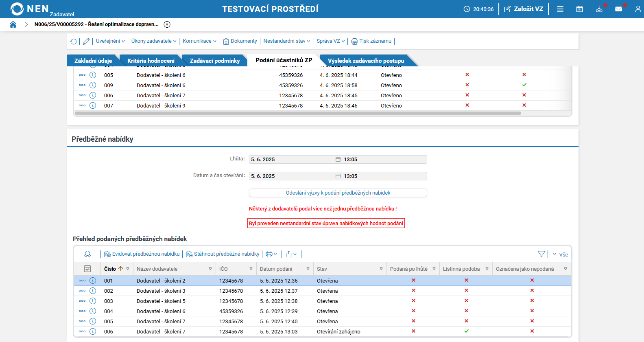The height and width of the screenshot is (342, 644).
Task: Switch to Výsledek zadávacího postupu tab
Action: point(366,61)
